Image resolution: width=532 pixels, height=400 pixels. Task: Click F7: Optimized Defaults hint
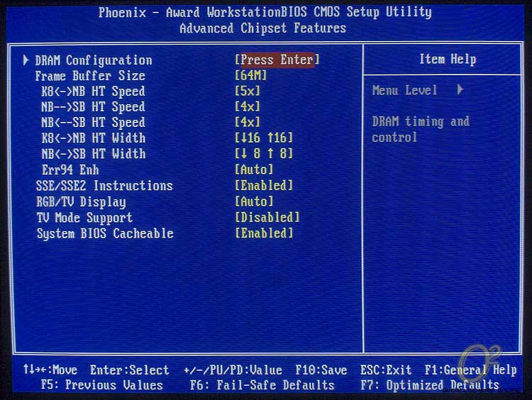(430, 385)
